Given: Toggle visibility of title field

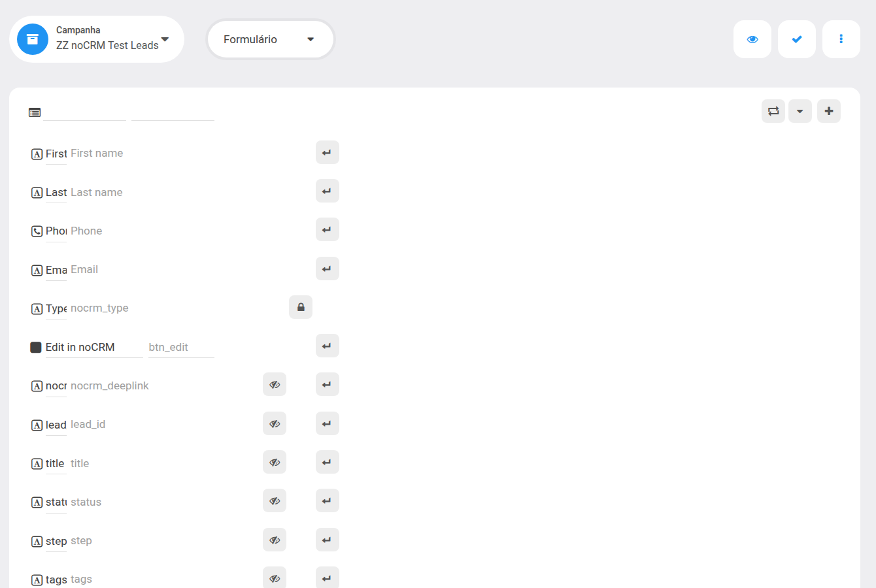Looking at the screenshot, I should pos(275,462).
